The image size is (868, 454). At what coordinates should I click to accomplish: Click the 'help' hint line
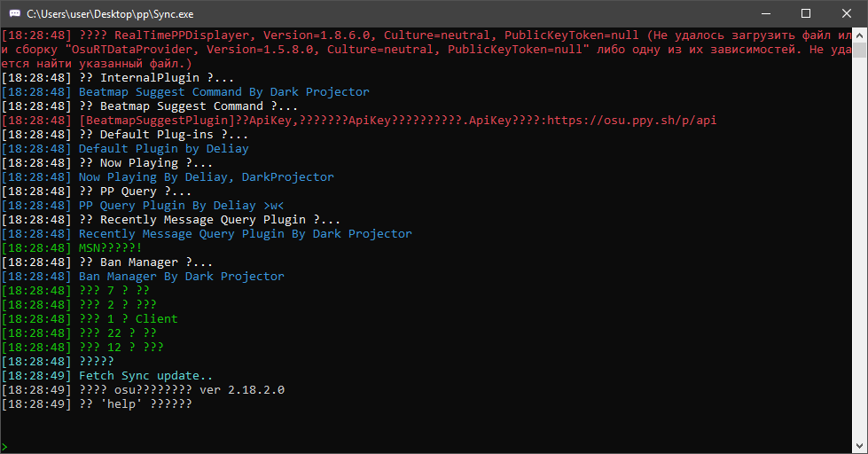tap(97, 404)
